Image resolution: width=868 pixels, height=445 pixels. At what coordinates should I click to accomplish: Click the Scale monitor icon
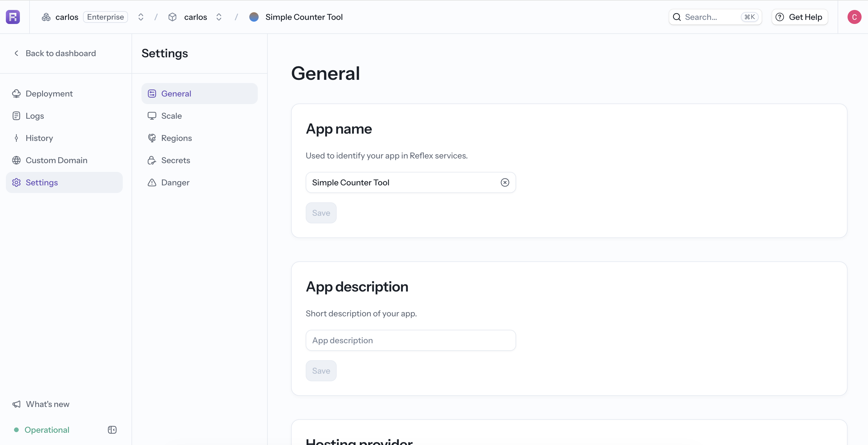152,115
